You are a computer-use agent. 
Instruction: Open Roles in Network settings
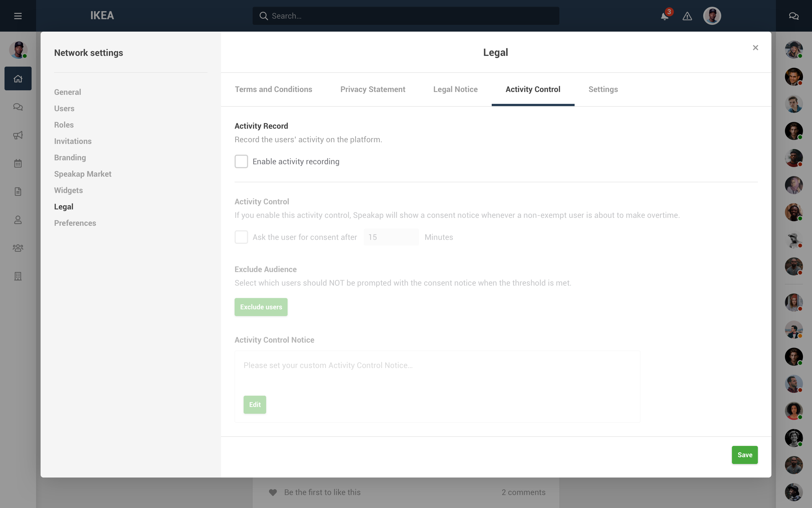pyautogui.click(x=64, y=125)
